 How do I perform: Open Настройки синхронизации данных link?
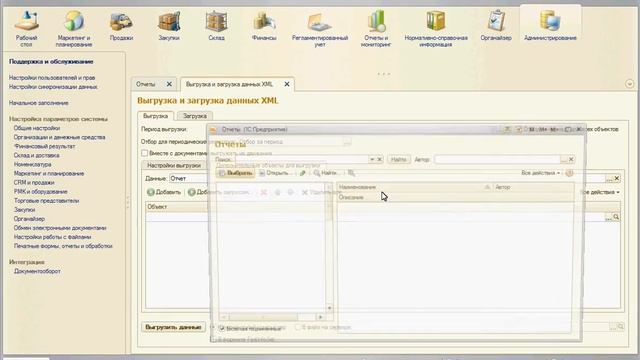53,87
